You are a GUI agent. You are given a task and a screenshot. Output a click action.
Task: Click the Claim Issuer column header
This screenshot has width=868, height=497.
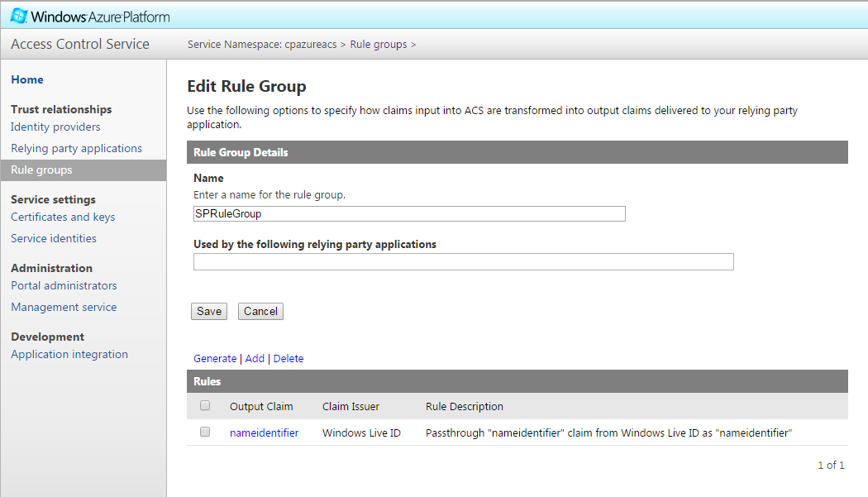point(351,406)
